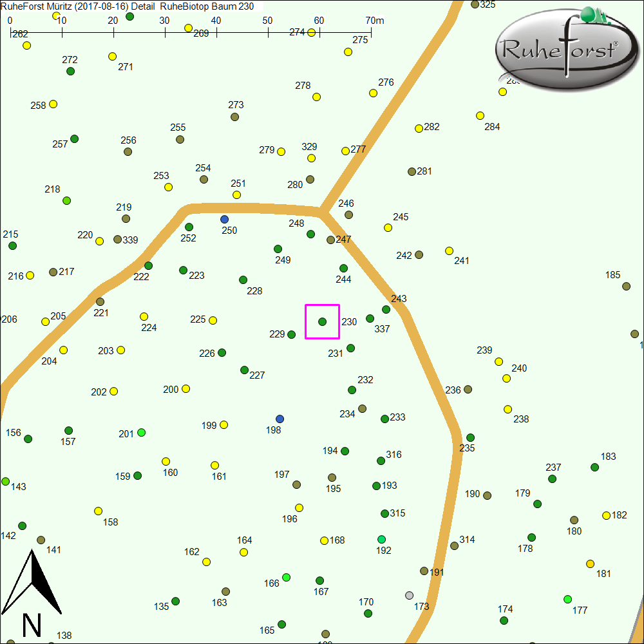Select the olive tree marker 339
The height and width of the screenshot is (644, 644).
117,239
